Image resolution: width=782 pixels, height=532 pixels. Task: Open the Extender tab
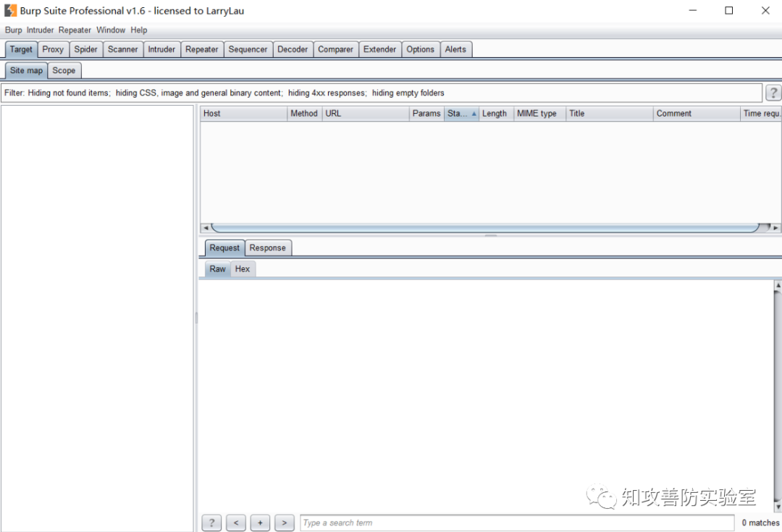(x=379, y=49)
